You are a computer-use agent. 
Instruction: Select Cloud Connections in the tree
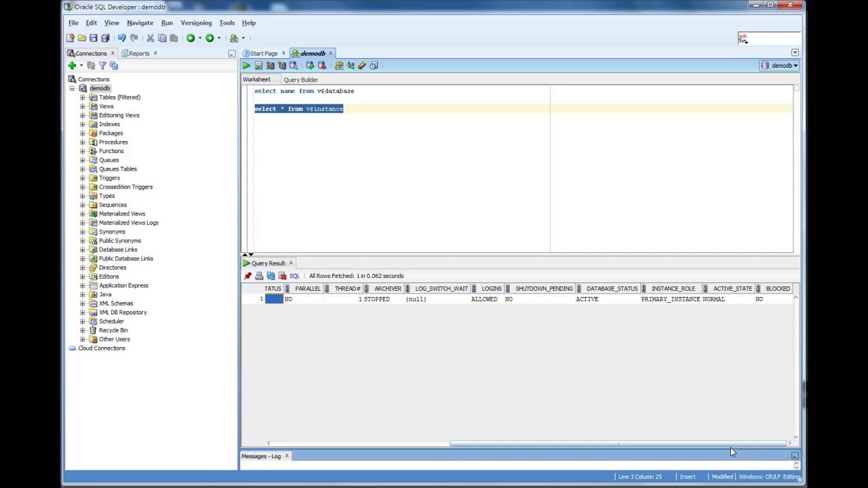102,348
